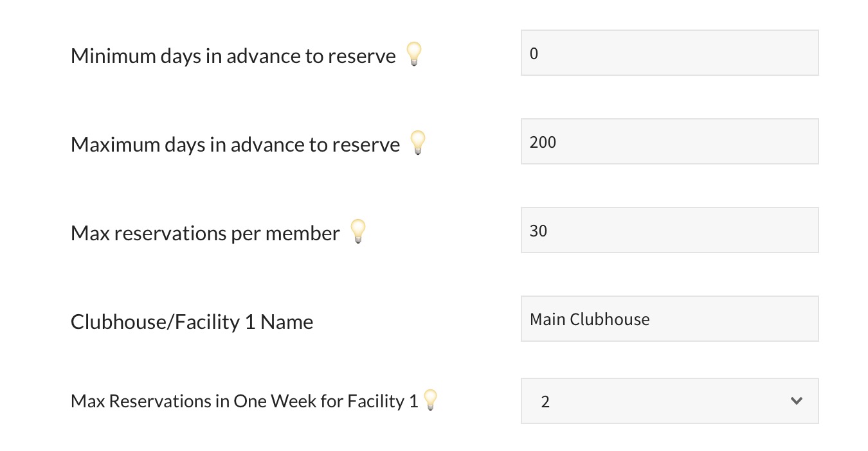Open the lightbulb tip for Facility 1 weekly max
The height and width of the screenshot is (451, 868).
(430, 400)
